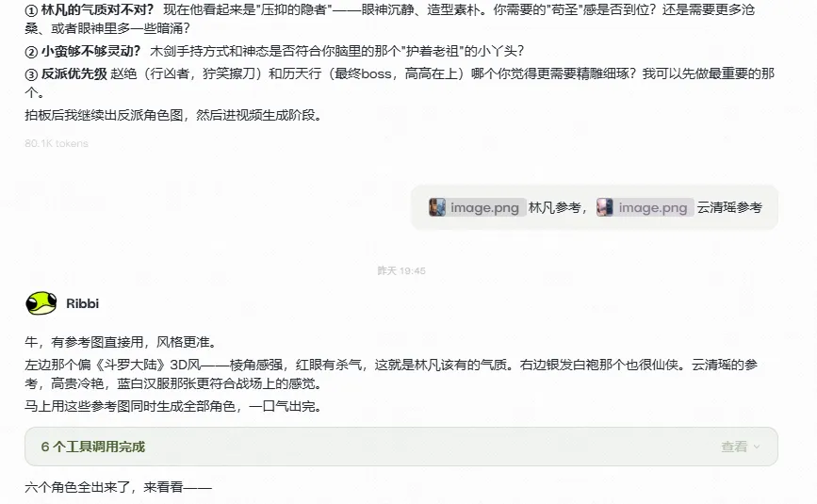The height and width of the screenshot is (504, 817).
Task: Open the Ribbi name label
Action: (x=82, y=303)
